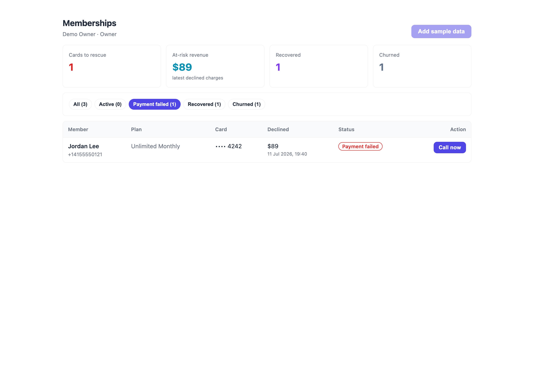This screenshot has height=392, width=534.
Task: Click the Demo Owner · Owner subtitle
Action: [89, 34]
